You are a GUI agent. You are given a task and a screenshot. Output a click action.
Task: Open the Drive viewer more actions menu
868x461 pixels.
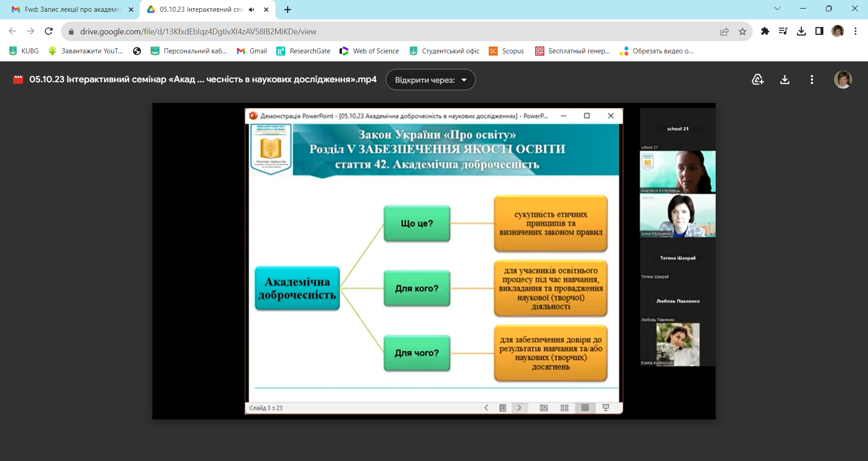tap(812, 80)
